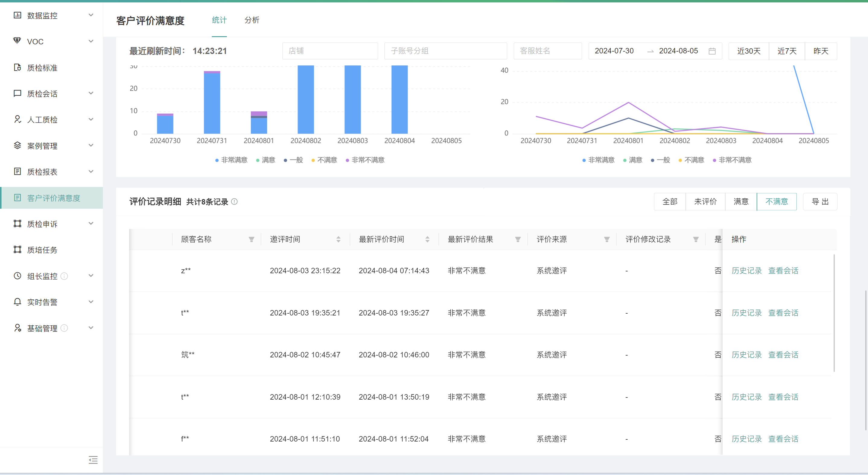
Task: Expand the VOC menu chevron
Action: (x=91, y=41)
